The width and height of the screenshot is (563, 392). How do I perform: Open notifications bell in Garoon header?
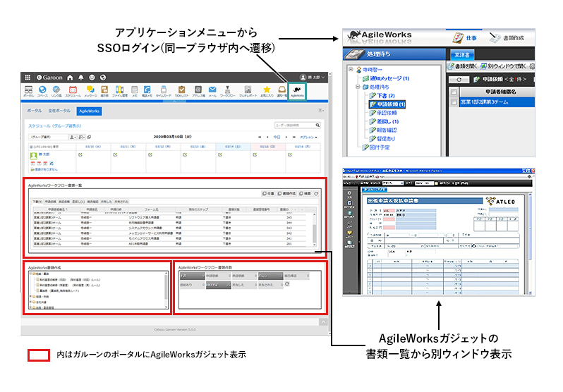tap(81, 78)
